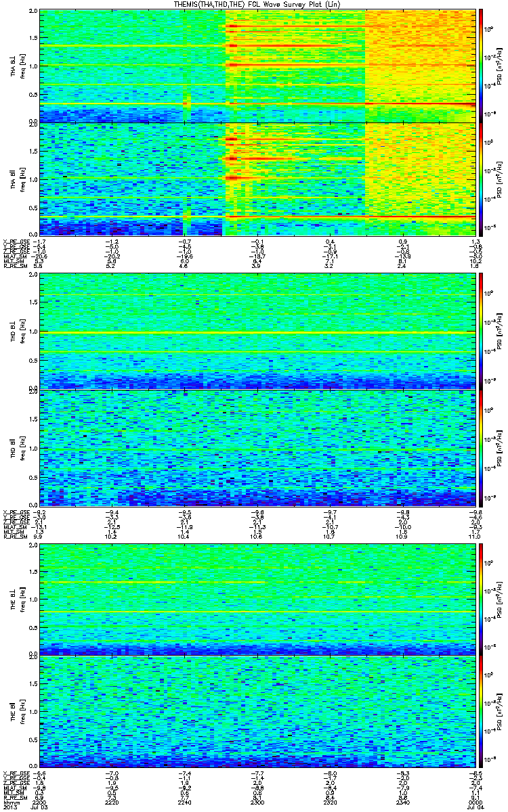Click the hhmm time-format label

[x=10, y=802]
